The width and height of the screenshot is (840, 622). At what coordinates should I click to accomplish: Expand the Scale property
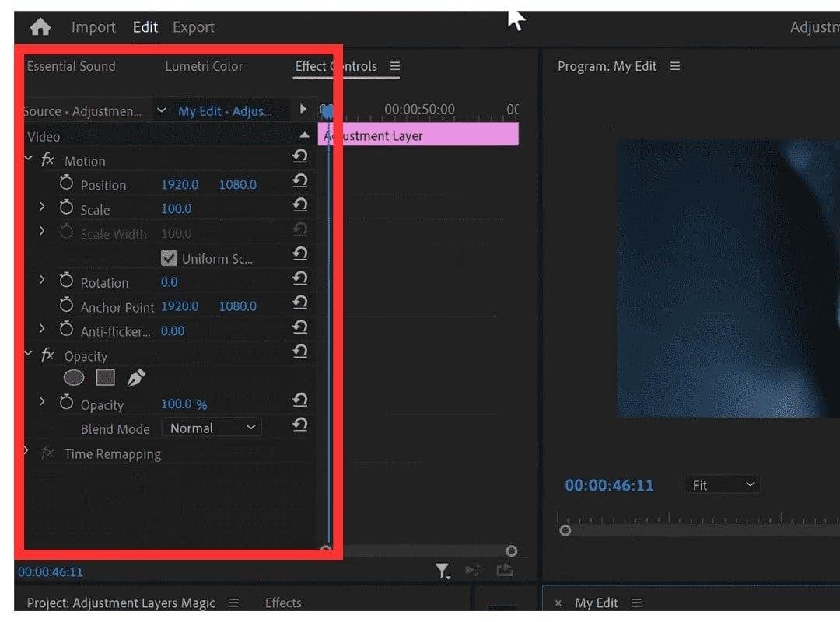[42, 208]
